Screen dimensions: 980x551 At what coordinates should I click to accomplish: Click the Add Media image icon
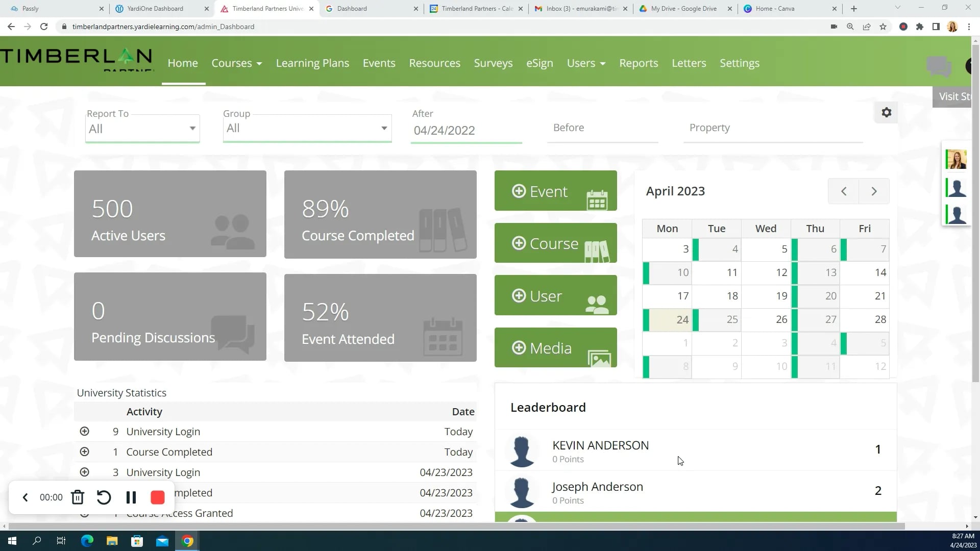pyautogui.click(x=600, y=357)
